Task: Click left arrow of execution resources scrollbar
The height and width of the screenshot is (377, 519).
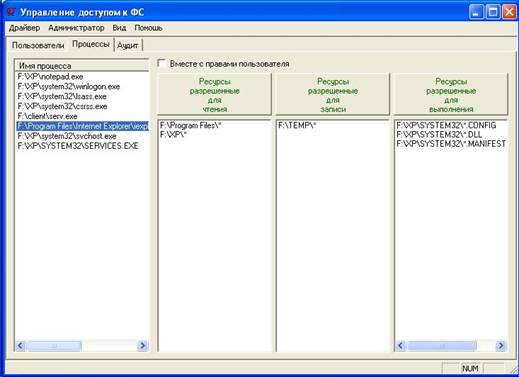Action: click(400, 346)
